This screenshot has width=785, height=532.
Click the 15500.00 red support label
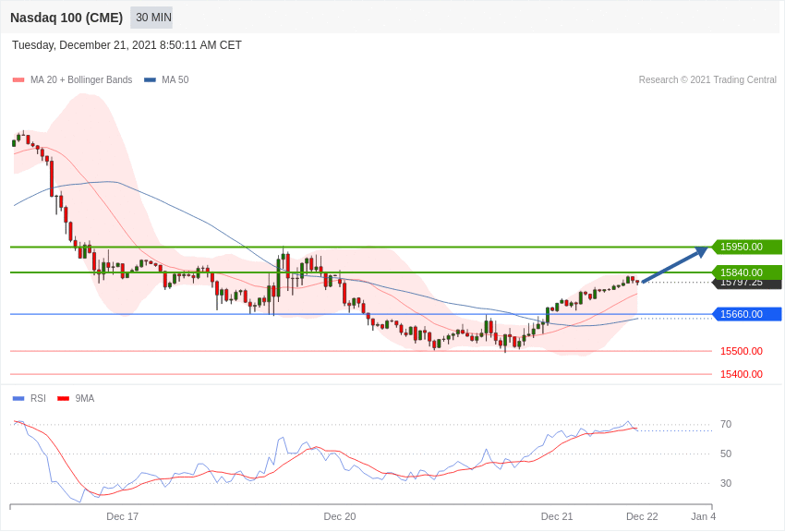(x=741, y=351)
